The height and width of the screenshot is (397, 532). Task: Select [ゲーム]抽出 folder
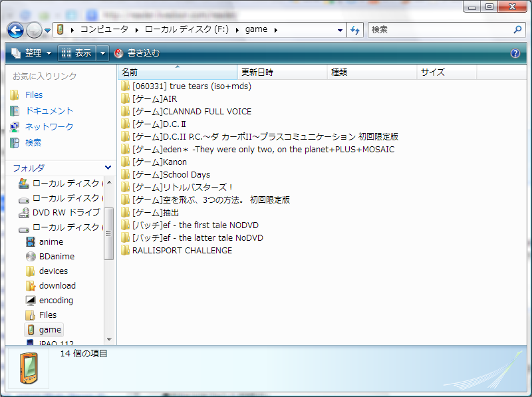point(156,212)
